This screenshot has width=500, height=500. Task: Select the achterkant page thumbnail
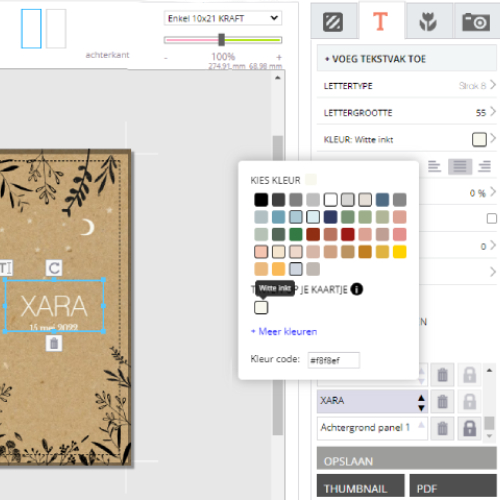56,29
